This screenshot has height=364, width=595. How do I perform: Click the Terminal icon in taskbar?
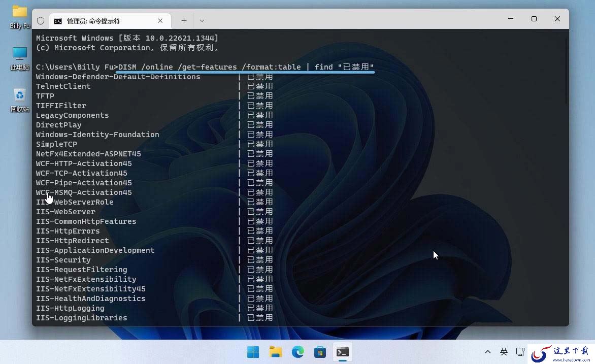(x=342, y=352)
